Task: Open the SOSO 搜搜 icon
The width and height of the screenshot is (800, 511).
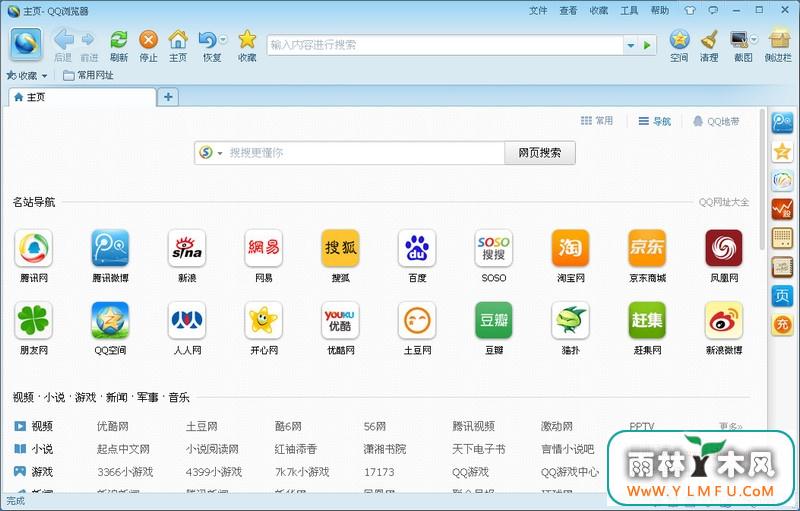Action: click(493, 248)
